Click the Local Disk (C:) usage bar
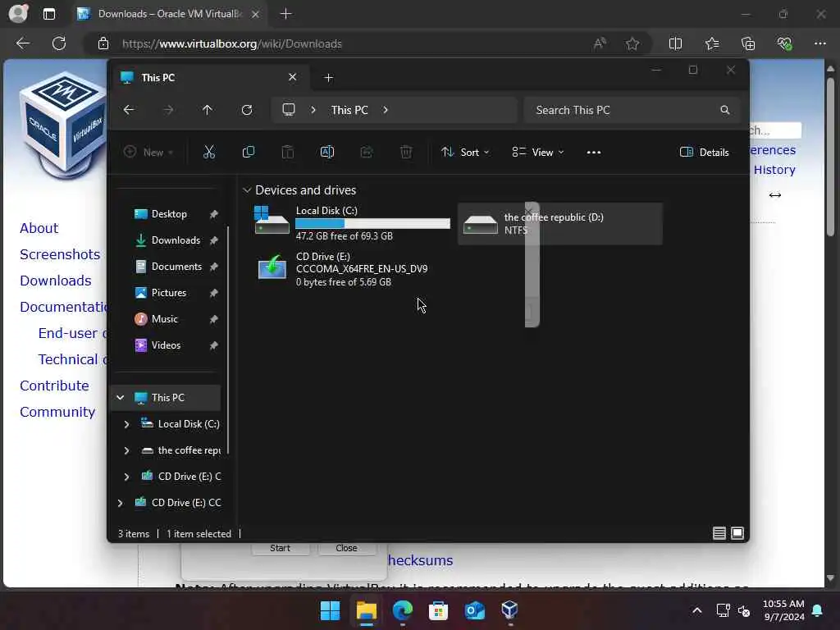The width and height of the screenshot is (840, 630). click(373, 223)
